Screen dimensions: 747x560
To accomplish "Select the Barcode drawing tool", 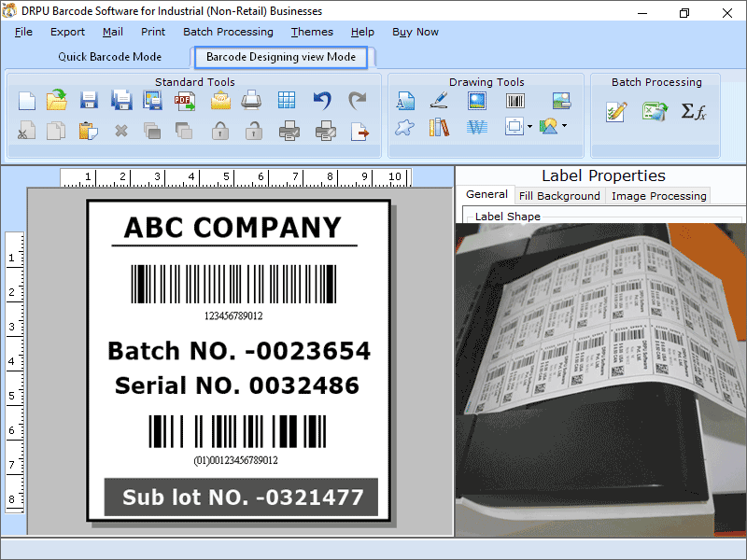I will click(x=515, y=101).
